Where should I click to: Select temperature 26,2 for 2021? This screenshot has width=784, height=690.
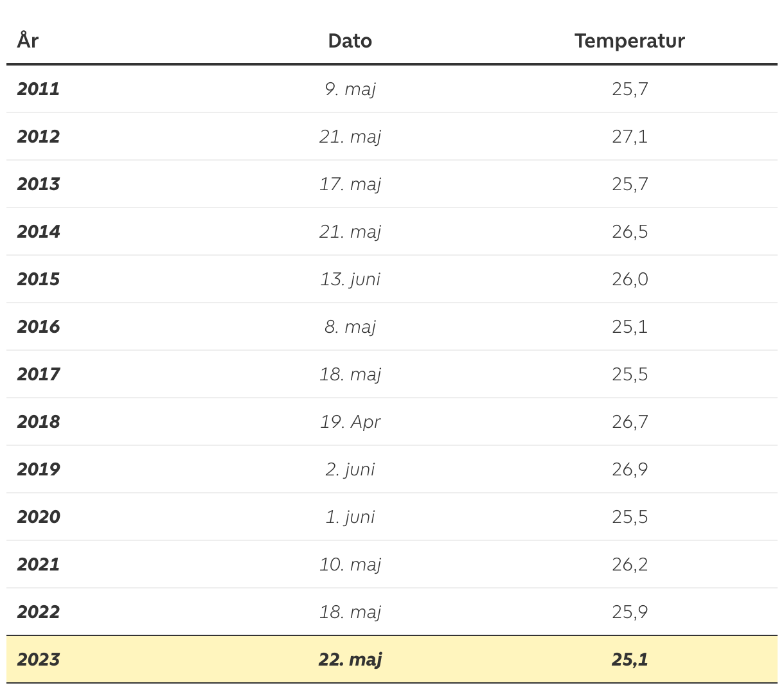click(629, 564)
